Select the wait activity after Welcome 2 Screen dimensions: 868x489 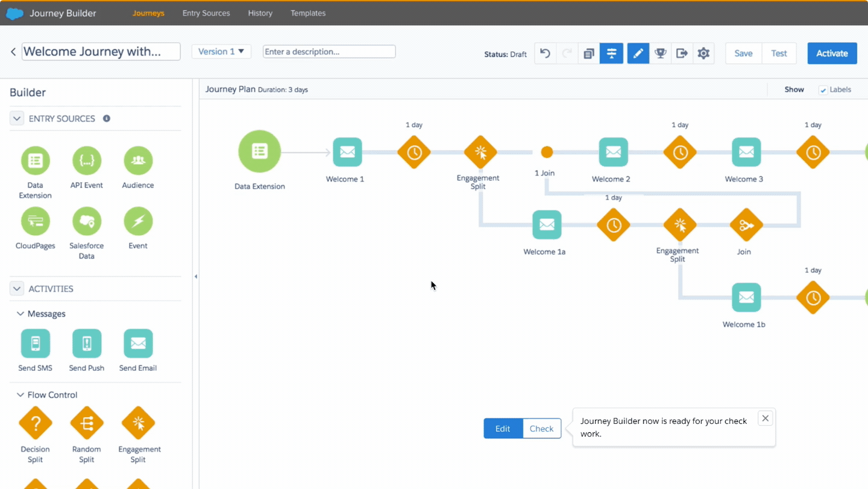680,153
